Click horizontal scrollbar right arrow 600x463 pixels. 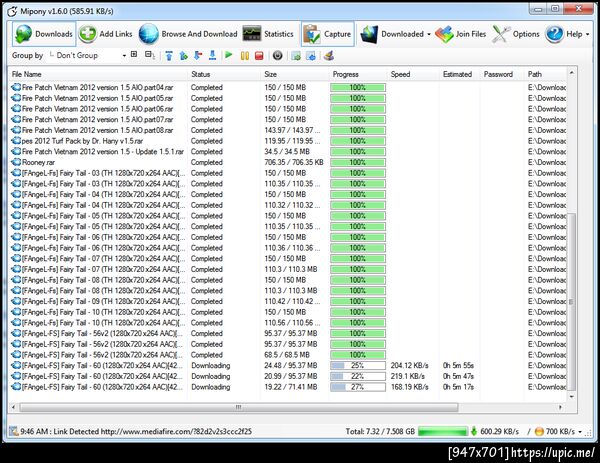(561, 407)
